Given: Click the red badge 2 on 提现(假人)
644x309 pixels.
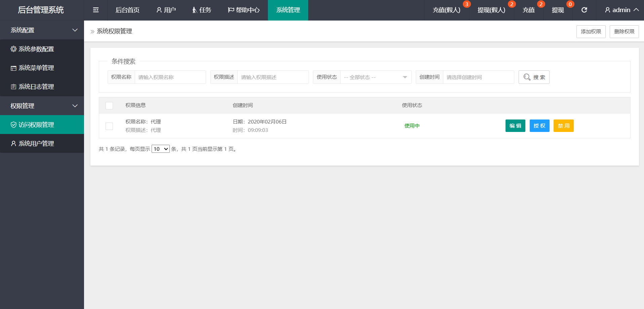Looking at the screenshot, I should point(512,4).
